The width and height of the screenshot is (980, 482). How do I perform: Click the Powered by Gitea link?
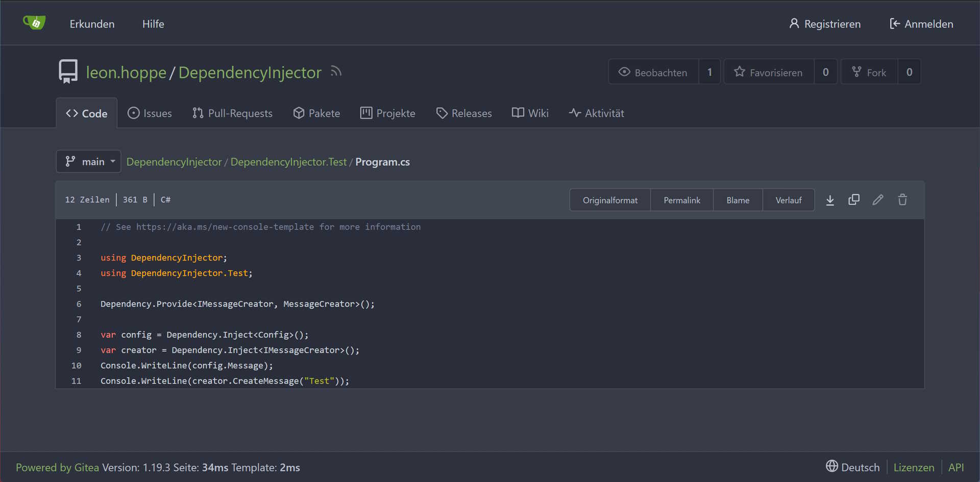point(58,467)
